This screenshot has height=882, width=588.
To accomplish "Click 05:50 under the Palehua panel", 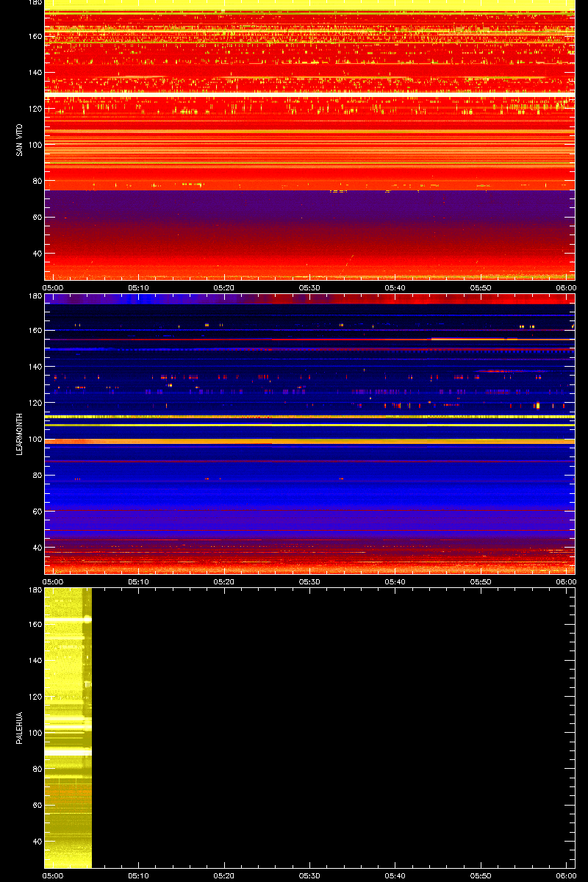I will [x=481, y=875].
